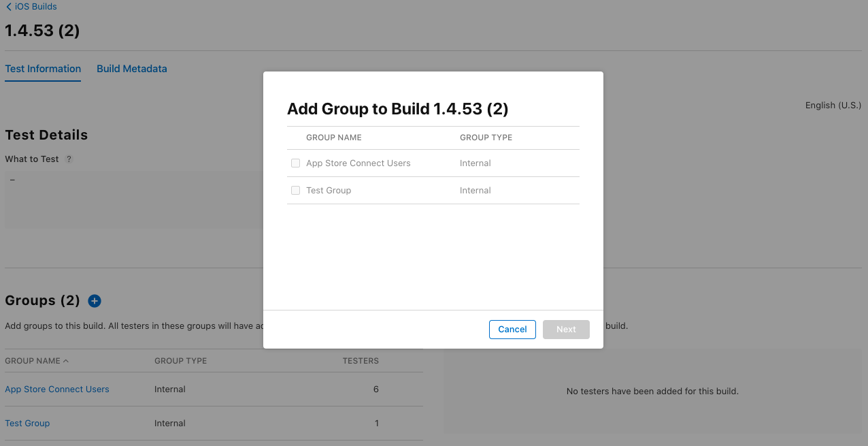Viewport: 868px width, 446px height.
Task: Open App Store Connect Users group link
Action: [57, 389]
